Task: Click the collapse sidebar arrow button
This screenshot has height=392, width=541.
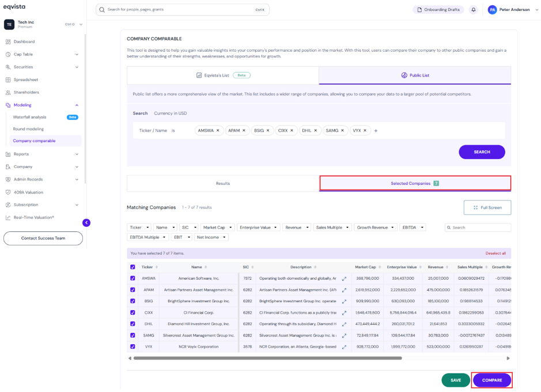Action: pos(86,223)
